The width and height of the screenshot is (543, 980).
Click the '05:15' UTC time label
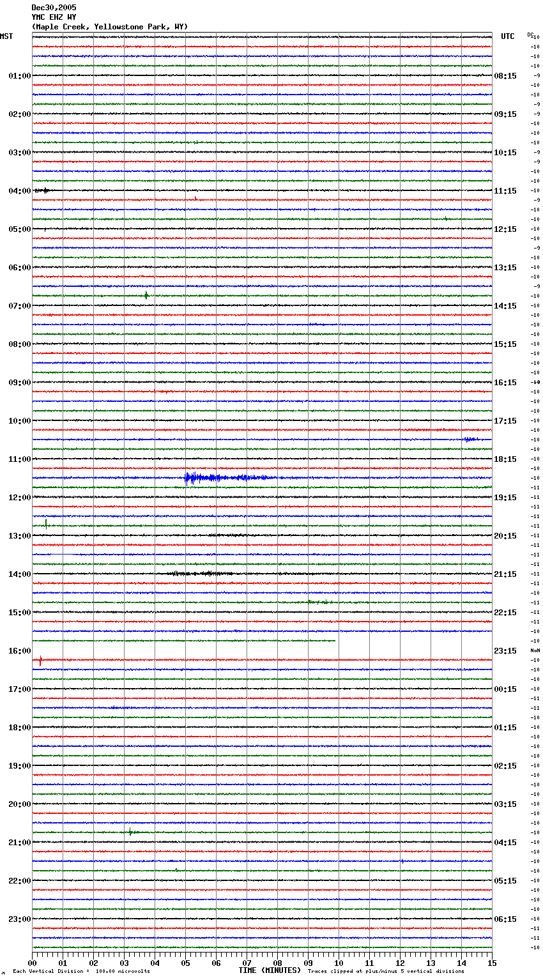point(505,881)
